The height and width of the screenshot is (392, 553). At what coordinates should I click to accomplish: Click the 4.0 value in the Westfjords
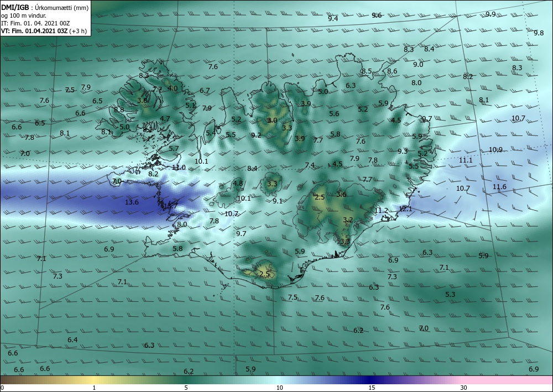(x=173, y=88)
